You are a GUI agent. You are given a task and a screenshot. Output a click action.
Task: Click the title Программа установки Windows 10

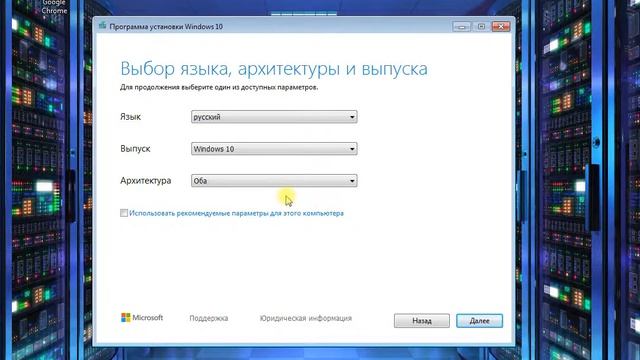(x=166, y=27)
